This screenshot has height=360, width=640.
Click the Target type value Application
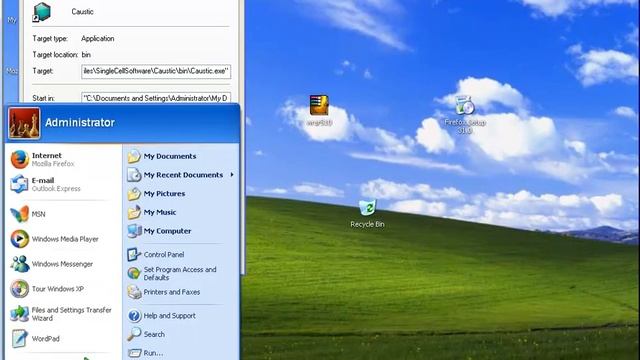click(x=98, y=39)
